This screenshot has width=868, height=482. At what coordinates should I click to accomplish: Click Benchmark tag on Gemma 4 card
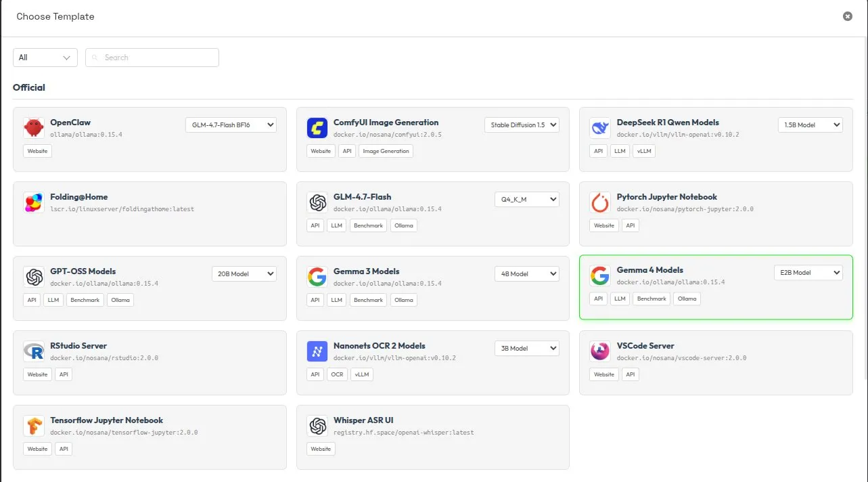pyautogui.click(x=652, y=299)
